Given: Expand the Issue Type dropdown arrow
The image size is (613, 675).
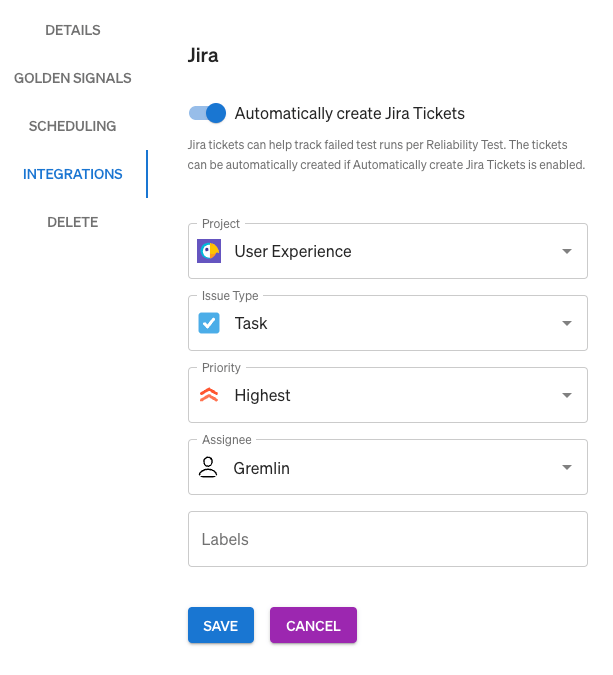Looking at the screenshot, I should point(567,323).
